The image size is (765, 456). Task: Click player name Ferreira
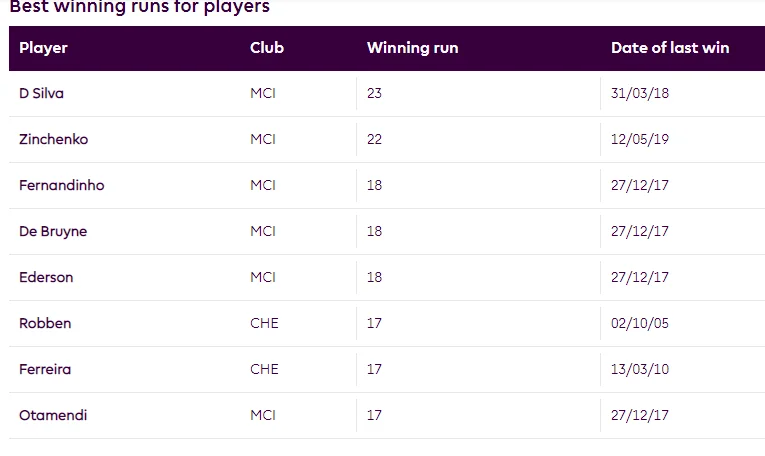click(x=45, y=370)
